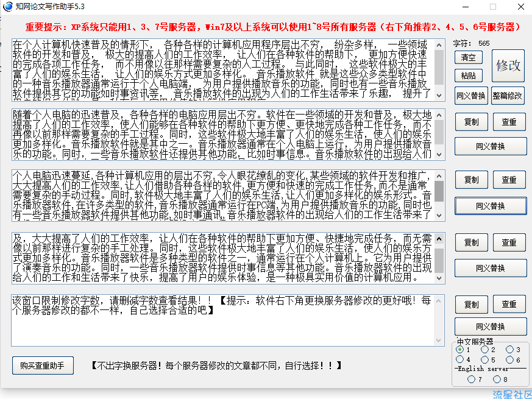Click the 整篇修改 button
This screenshot has height=399, width=532.
pos(507,96)
